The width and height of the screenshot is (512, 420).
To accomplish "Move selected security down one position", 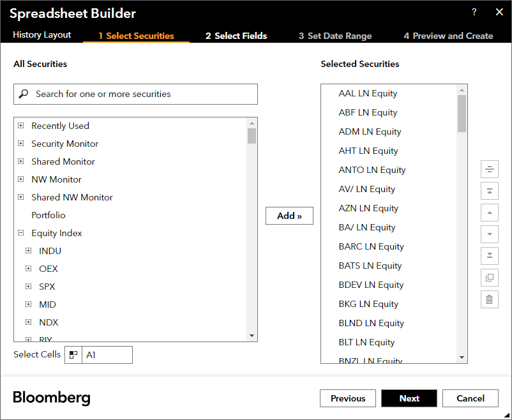I will [x=490, y=234].
